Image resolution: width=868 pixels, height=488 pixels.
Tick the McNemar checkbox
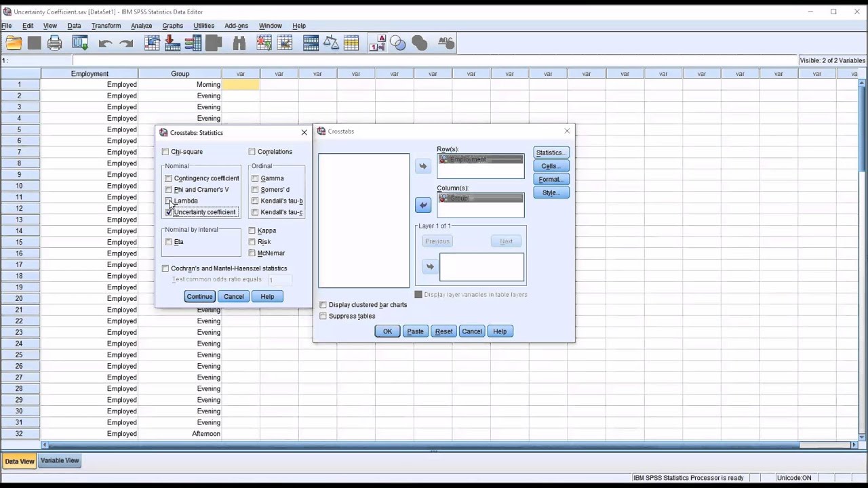(252, 253)
